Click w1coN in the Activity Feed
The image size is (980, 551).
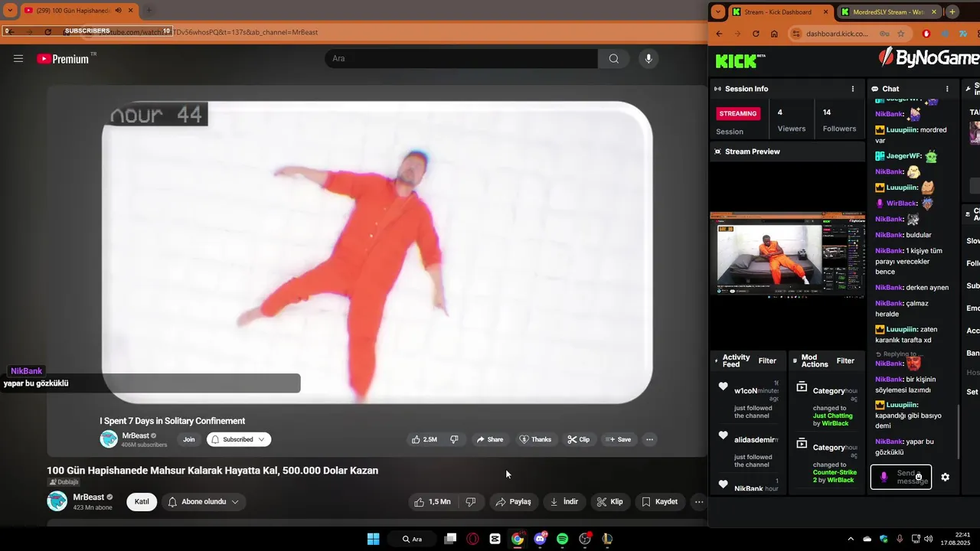point(745,390)
